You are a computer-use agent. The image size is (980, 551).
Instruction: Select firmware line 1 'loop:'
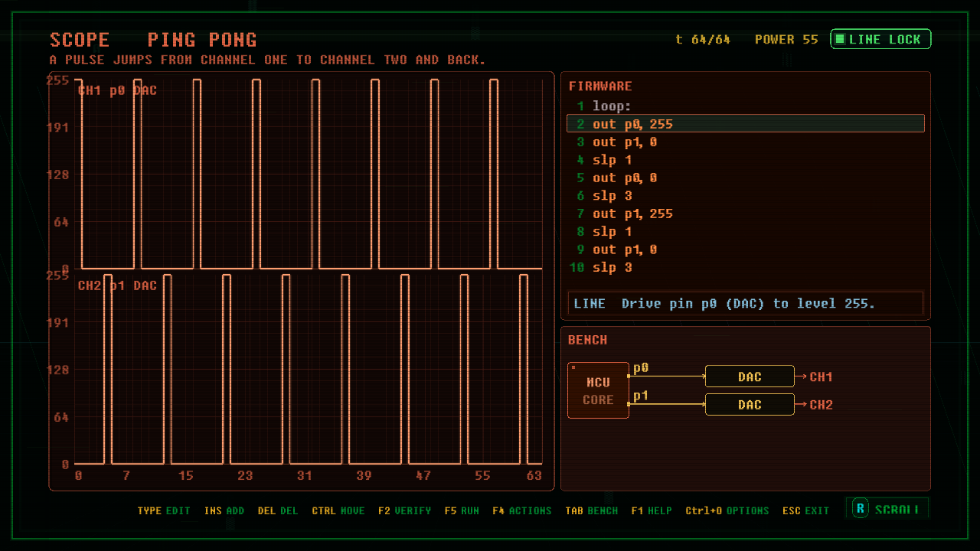[x=746, y=106]
